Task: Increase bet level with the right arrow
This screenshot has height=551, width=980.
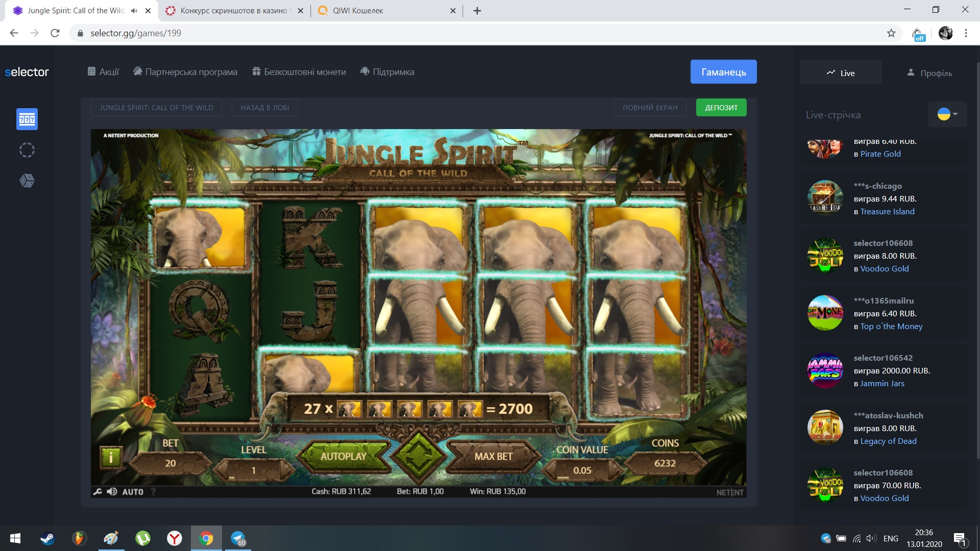Action: point(285,470)
